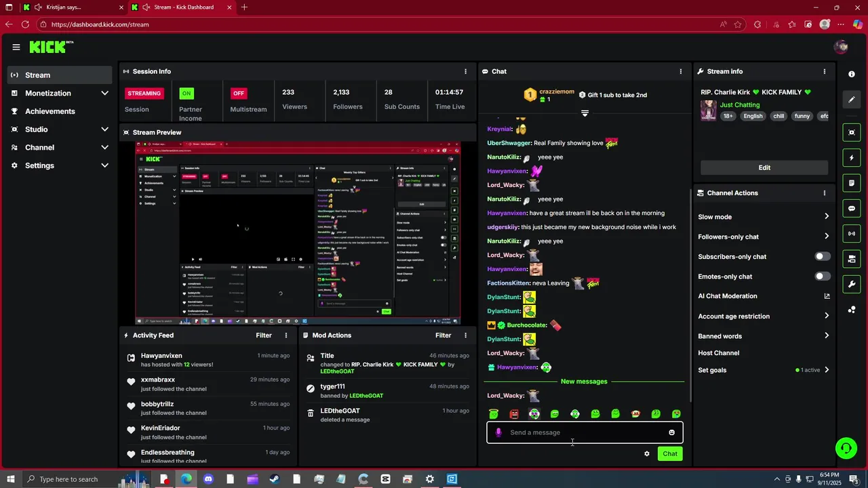This screenshot has width=868, height=488.
Task: Open Discord from the taskbar
Action: pyautogui.click(x=208, y=479)
